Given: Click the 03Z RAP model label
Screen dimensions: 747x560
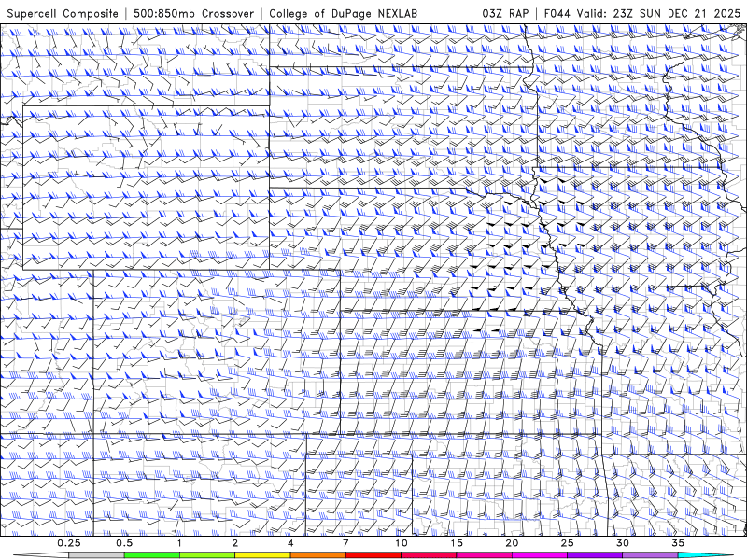Looking at the screenshot, I should (x=505, y=13).
